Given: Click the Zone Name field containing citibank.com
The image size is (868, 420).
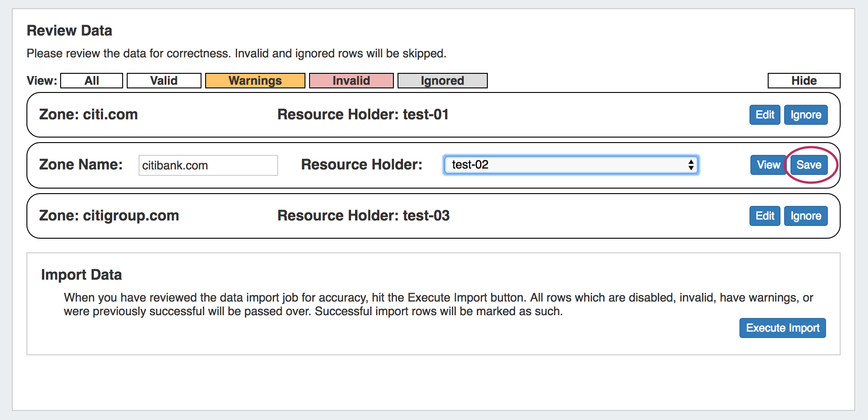Looking at the screenshot, I should pyautogui.click(x=208, y=165).
